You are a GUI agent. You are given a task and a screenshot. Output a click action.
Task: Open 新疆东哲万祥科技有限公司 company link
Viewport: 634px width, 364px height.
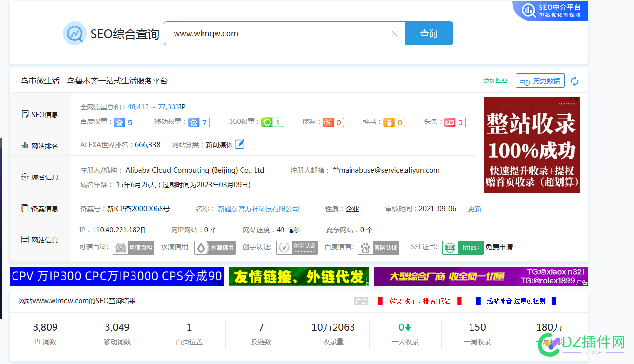point(258,209)
